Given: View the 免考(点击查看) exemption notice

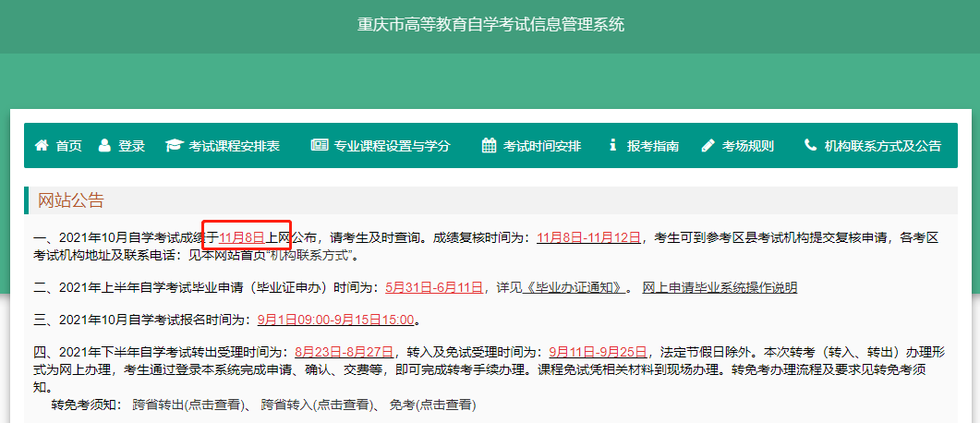Looking at the screenshot, I should pos(432,405).
